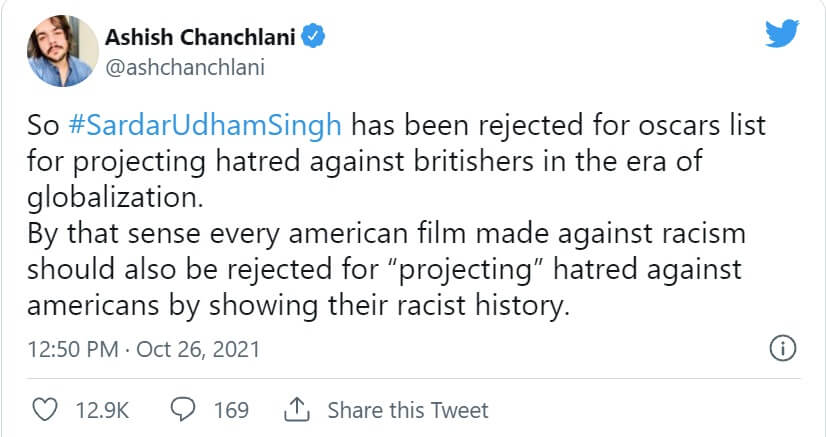Click the blue verified badge

pos(315,38)
